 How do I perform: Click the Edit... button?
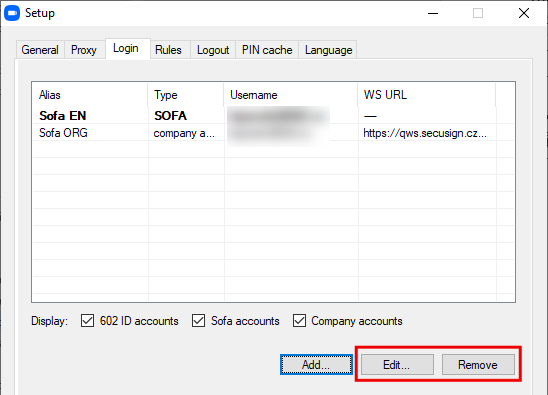[x=397, y=365]
